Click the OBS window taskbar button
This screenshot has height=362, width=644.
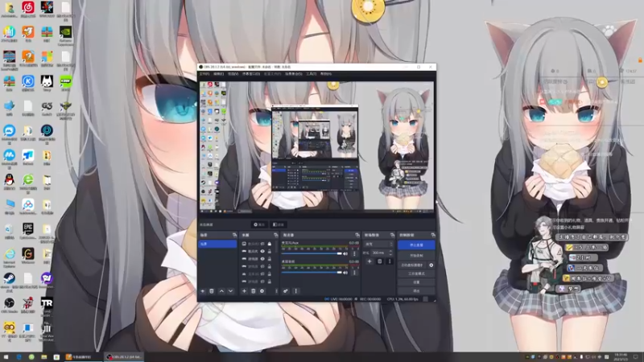124,357
